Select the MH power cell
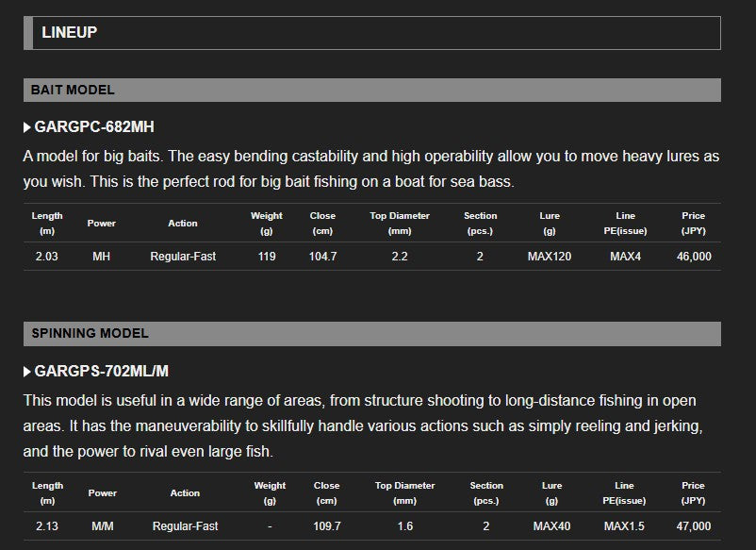Viewport: 756px width, 550px height. click(x=102, y=257)
